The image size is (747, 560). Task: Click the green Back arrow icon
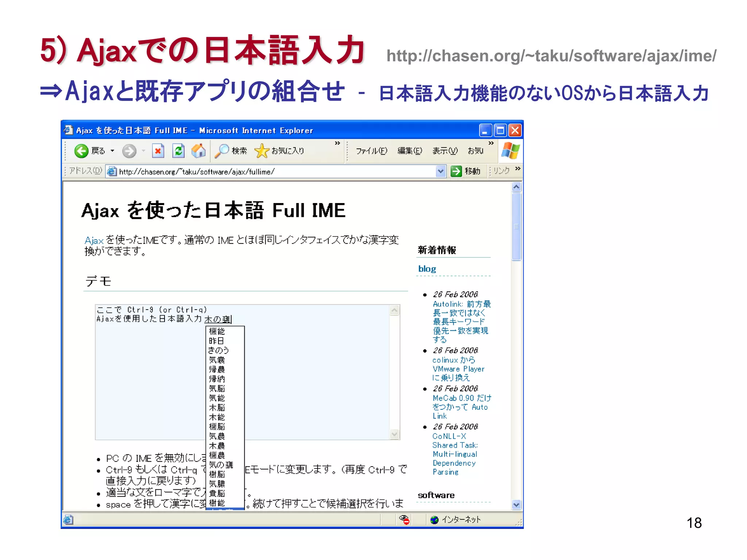point(81,151)
